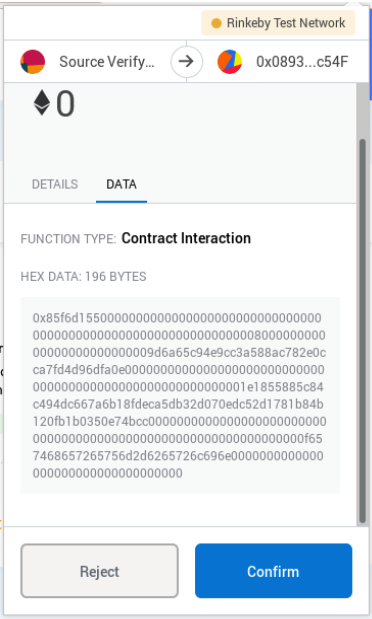Switch to the DETAILS tab
The height and width of the screenshot is (619, 372).
coord(55,184)
